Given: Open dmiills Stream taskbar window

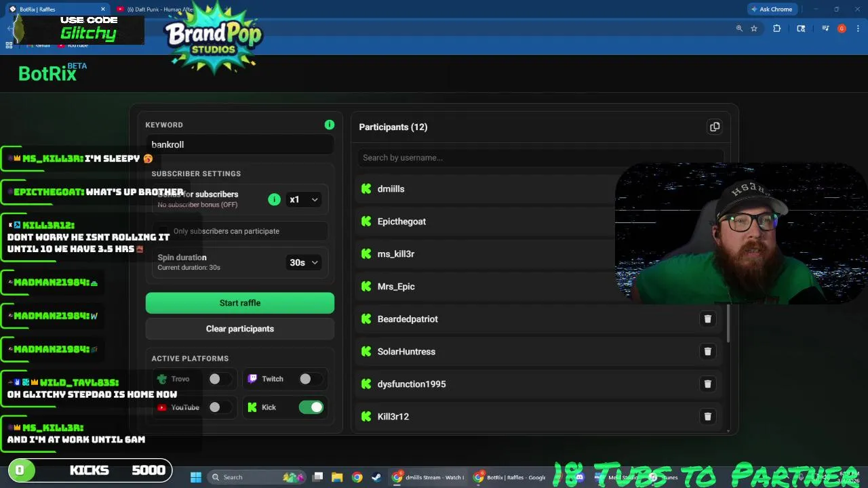Looking at the screenshot, I should click(x=429, y=477).
